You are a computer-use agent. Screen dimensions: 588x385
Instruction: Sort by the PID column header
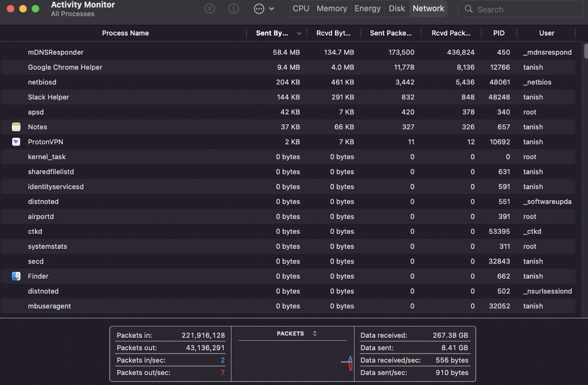pyautogui.click(x=499, y=33)
